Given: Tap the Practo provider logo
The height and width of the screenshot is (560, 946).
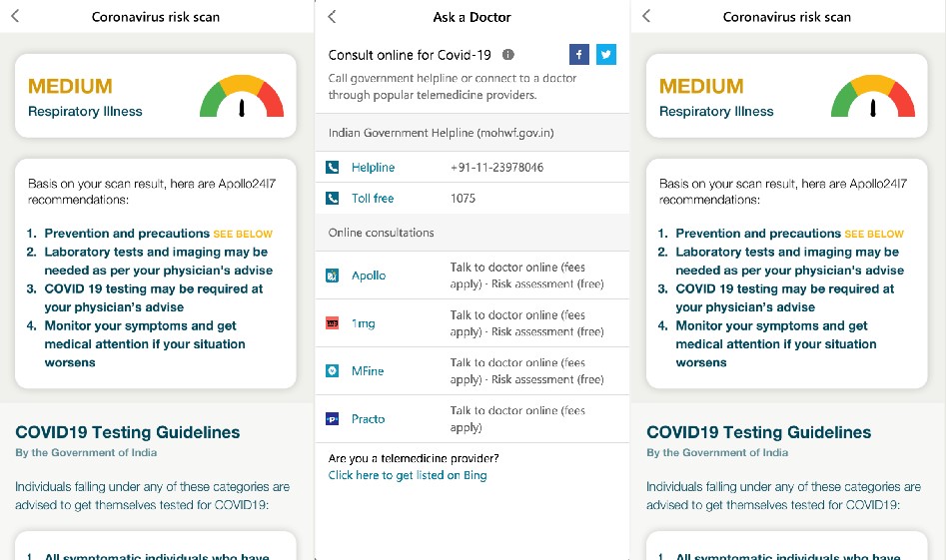Looking at the screenshot, I should pyautogui.click(x=333, y=418).
